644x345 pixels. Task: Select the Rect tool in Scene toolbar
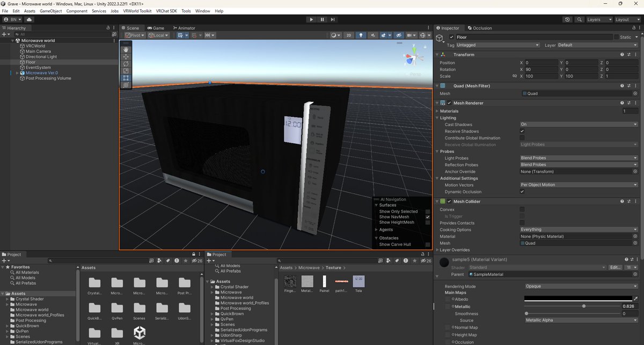[x=126, y=78]
